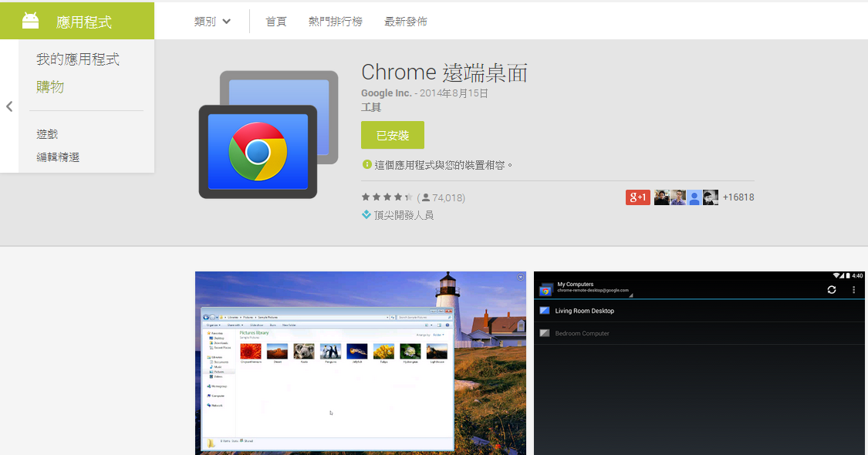Click the top developer diamond badge
Viewport: 868px width, 455px height.
[366, 214]
